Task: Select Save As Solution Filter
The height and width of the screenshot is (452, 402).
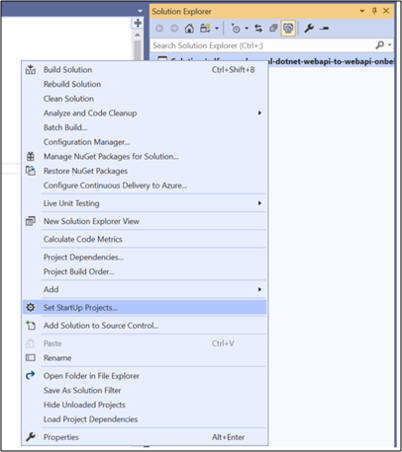Action: [x=145, y=390]
